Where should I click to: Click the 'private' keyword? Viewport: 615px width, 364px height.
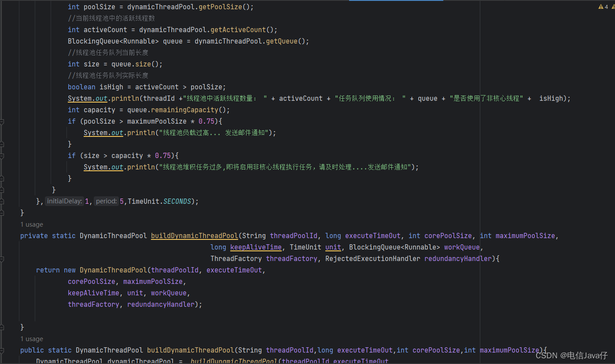click(34, 236)
